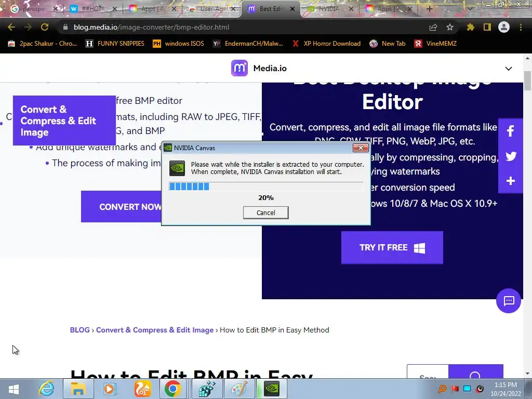This screenshot has height=399, width=532.
Task: Launch Internet Explorer from taskbar
Action: pyautogui.click(x=46, y=389)
